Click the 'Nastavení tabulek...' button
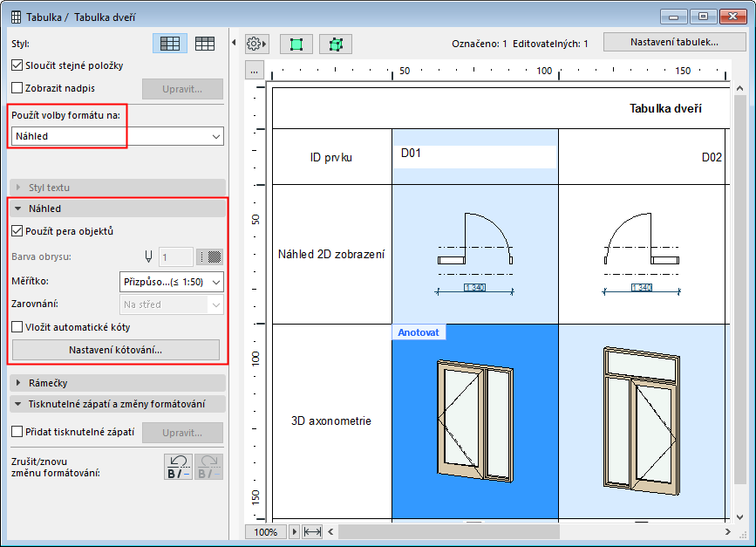 (x=675, y=42)
